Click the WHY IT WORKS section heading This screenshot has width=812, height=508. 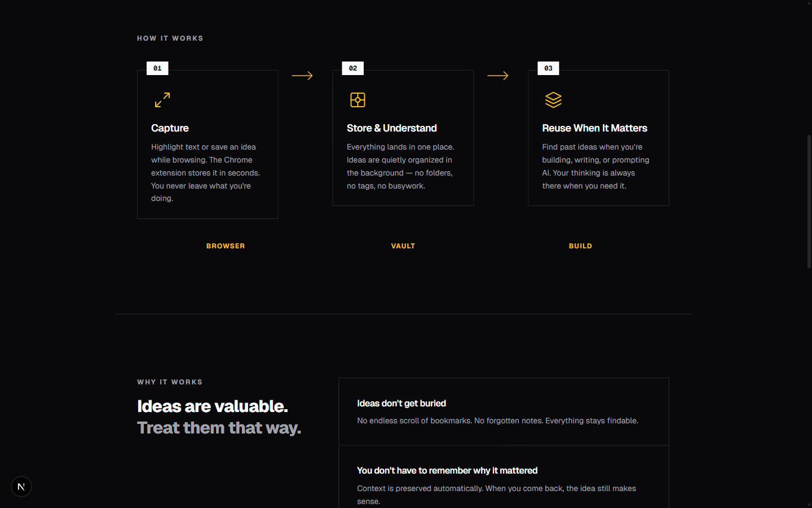click(170, 382)
